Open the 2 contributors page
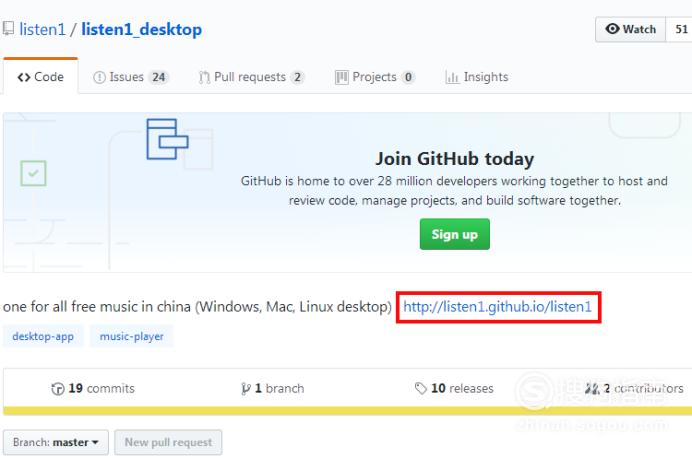Image resolution: width=692 pixels, height=459 pixels. (634, 388)
